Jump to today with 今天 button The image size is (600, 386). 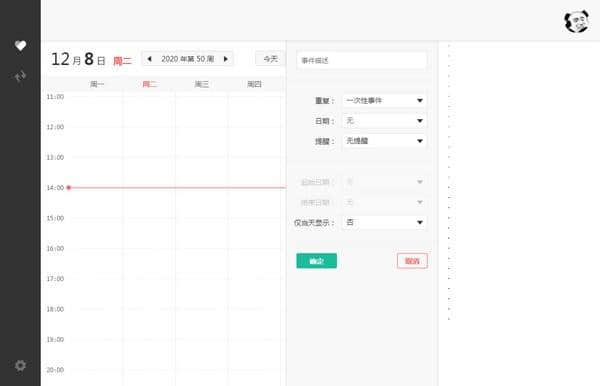[271, 59]
